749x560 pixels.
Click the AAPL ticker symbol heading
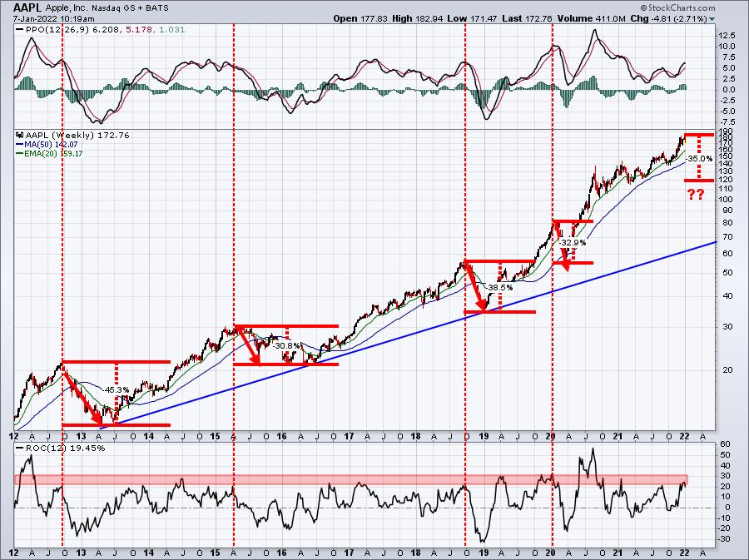[27, 7]
